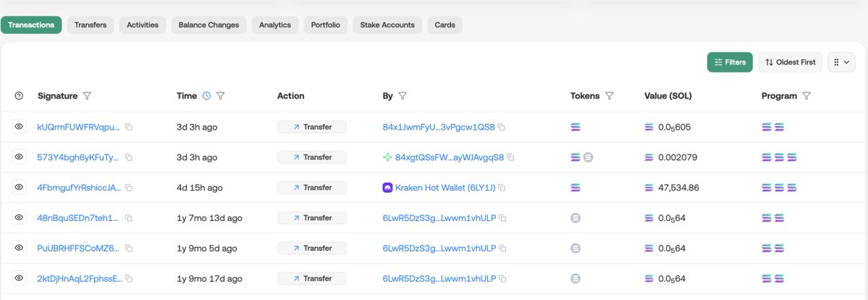Toggle the Time format clock icon
The image size is (868, 300).
206,96
